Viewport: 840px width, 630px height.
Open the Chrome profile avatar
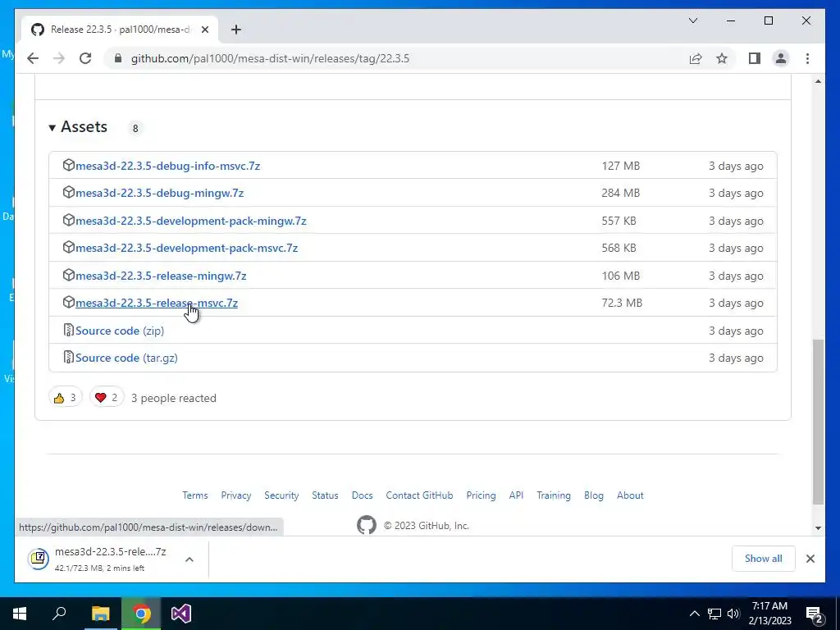coord(781,58)
